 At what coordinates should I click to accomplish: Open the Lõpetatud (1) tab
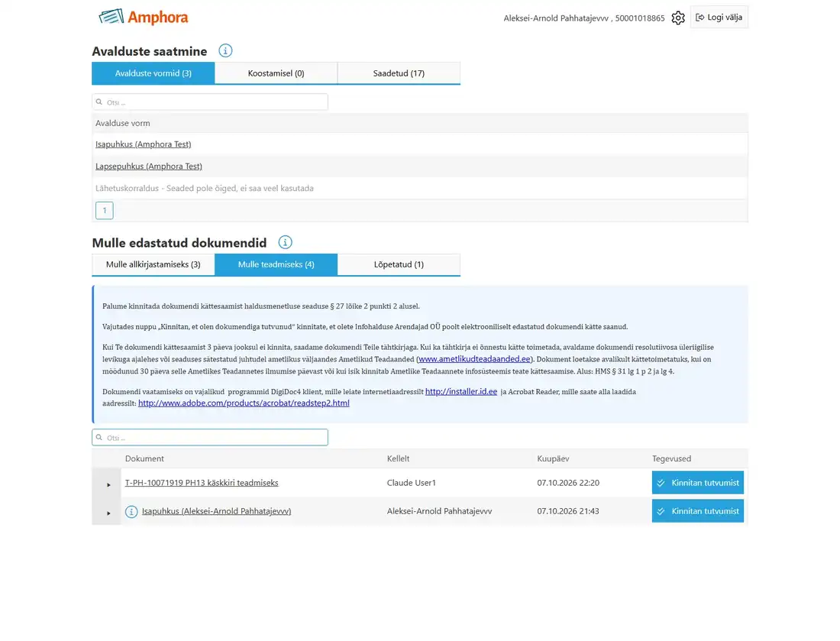click(x=399, y=265)
